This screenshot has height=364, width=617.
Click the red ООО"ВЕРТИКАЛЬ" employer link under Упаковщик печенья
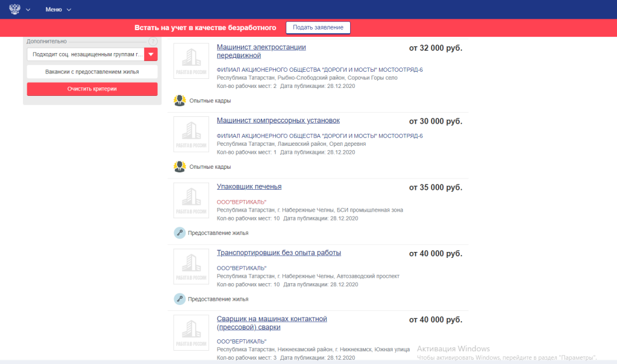241,201
